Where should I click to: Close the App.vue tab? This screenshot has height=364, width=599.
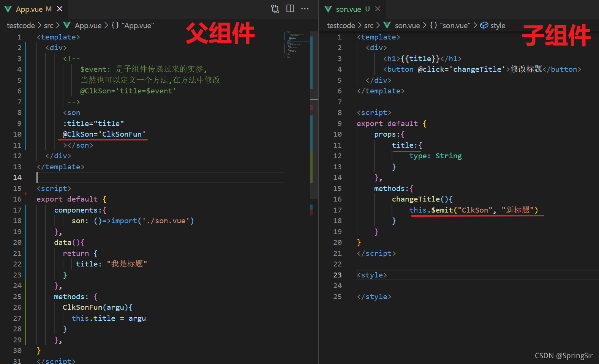click(60, 9)
